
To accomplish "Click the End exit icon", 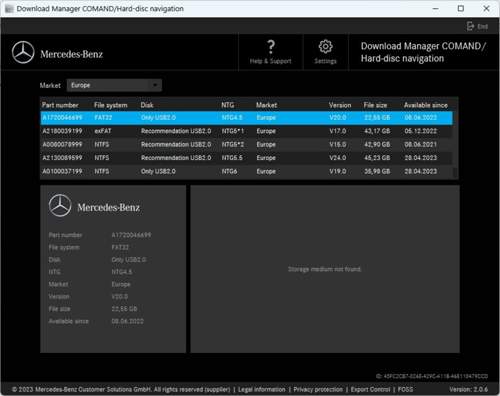I will [x=470, y=26].
